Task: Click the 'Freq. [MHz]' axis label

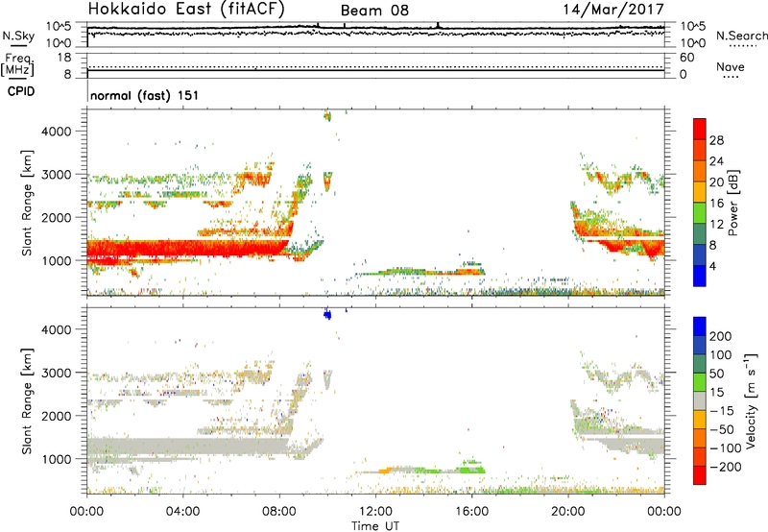Action: click(x=17, y=65)
